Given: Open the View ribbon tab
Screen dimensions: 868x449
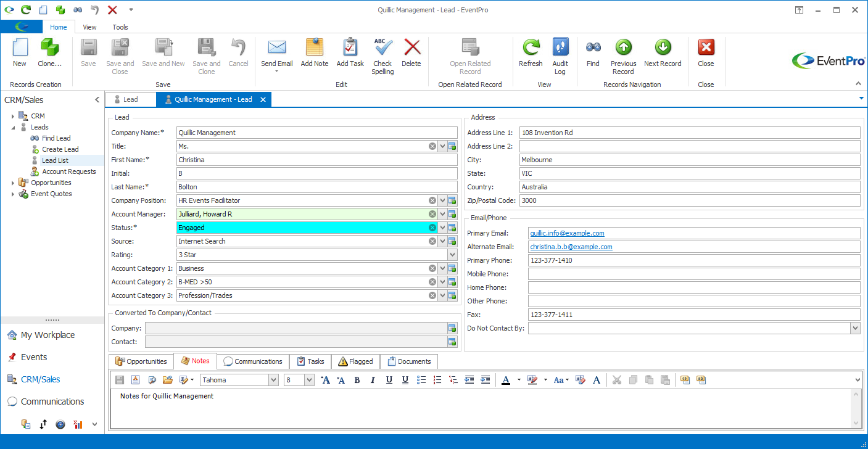Looking at the screenshot, I should pyautogui.click(x=89, y=27).
